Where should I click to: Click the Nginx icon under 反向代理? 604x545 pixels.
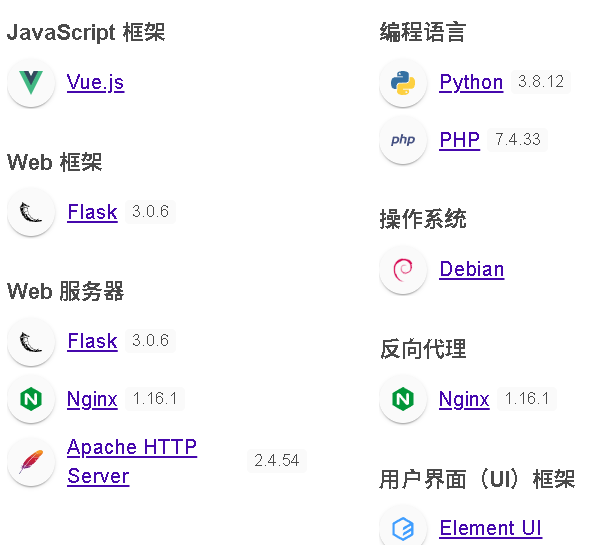[403, 399]
